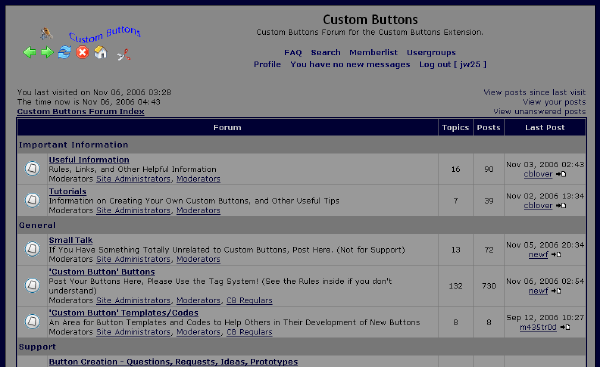
Task: Open newf profile in Small Talk row
Action: pyautogui.click(x=538, y=254)
